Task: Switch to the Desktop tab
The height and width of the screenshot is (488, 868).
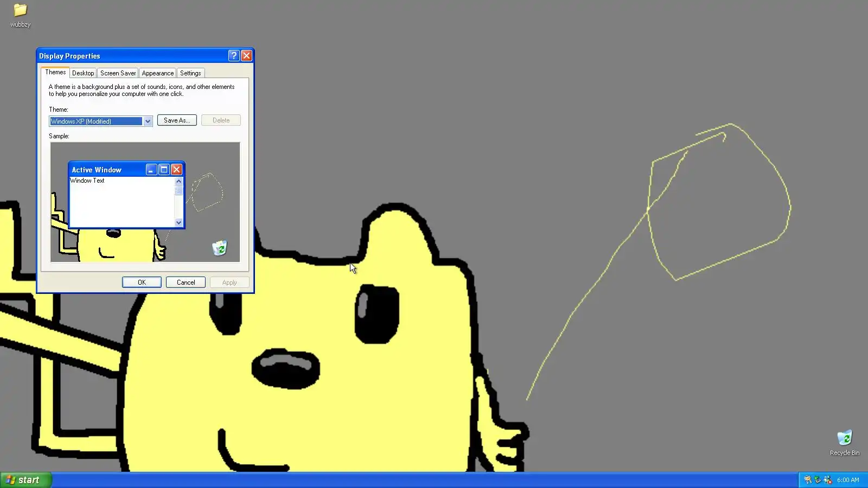Action: pos(83,73)
